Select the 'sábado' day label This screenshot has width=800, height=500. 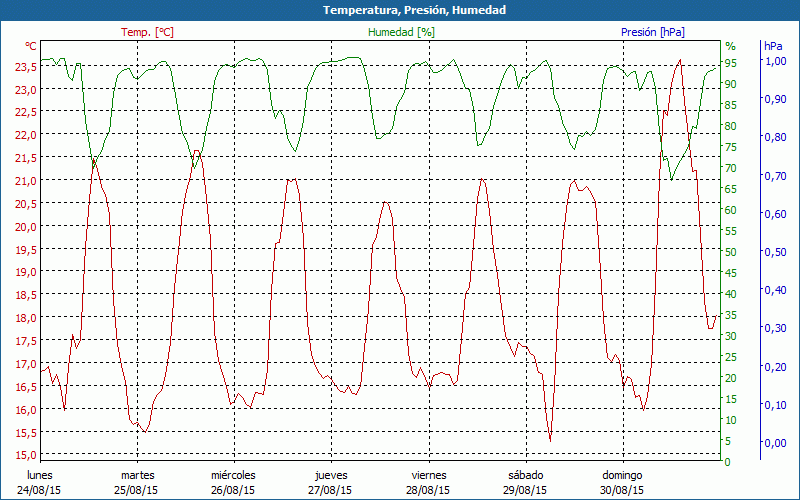click(526, 475)
